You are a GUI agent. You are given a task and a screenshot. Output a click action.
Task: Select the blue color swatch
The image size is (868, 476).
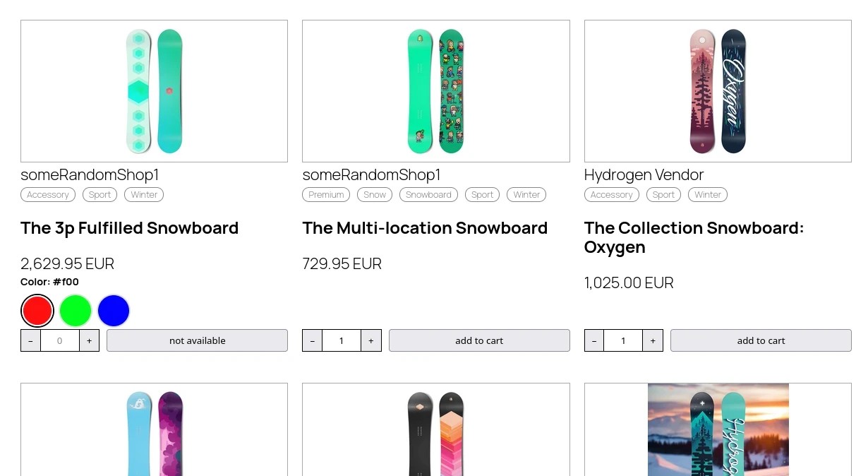click(113, 310)
